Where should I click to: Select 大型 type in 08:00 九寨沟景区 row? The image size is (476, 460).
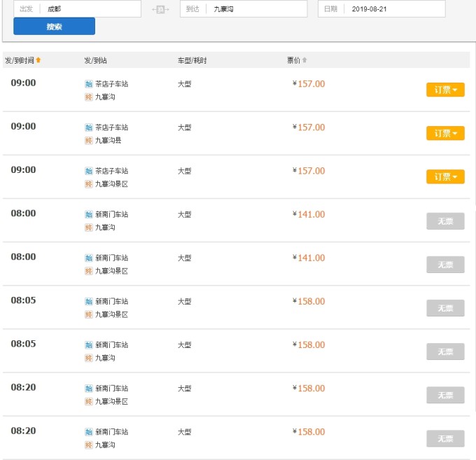(185, 258)
